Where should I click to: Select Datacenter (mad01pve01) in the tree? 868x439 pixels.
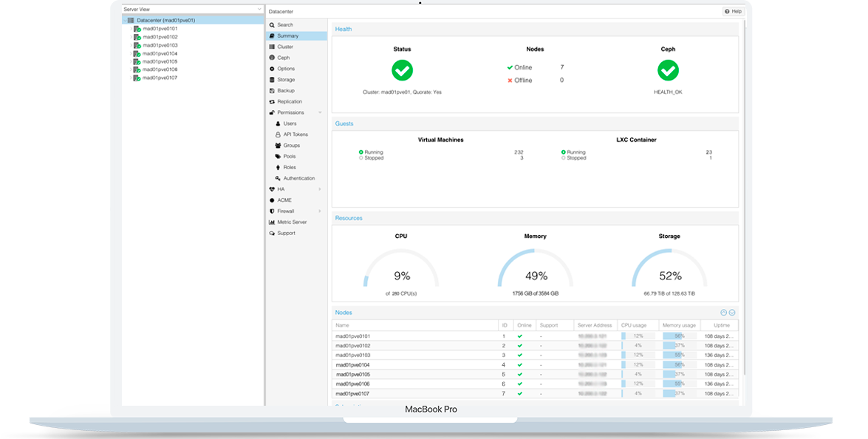(165, 21)
